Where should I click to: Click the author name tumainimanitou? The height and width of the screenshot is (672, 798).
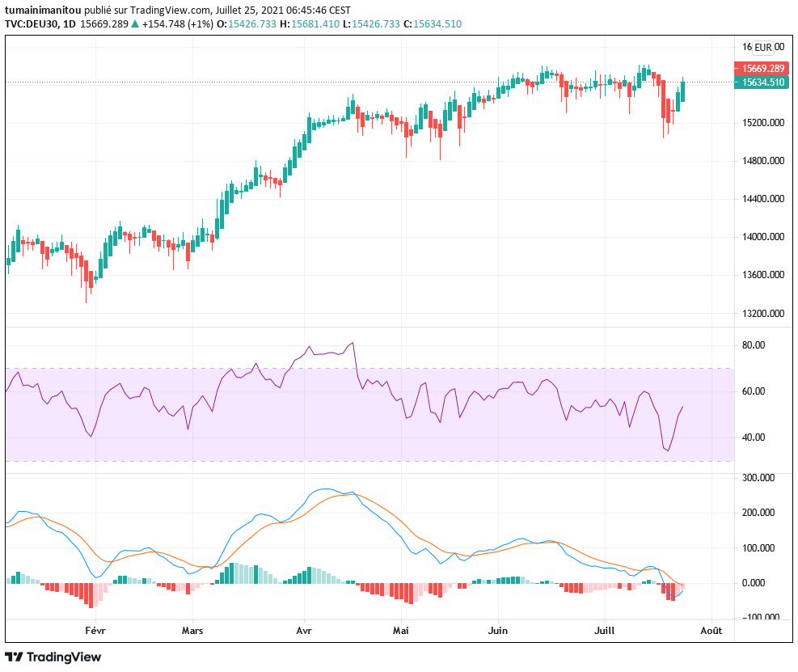(43, 11)
